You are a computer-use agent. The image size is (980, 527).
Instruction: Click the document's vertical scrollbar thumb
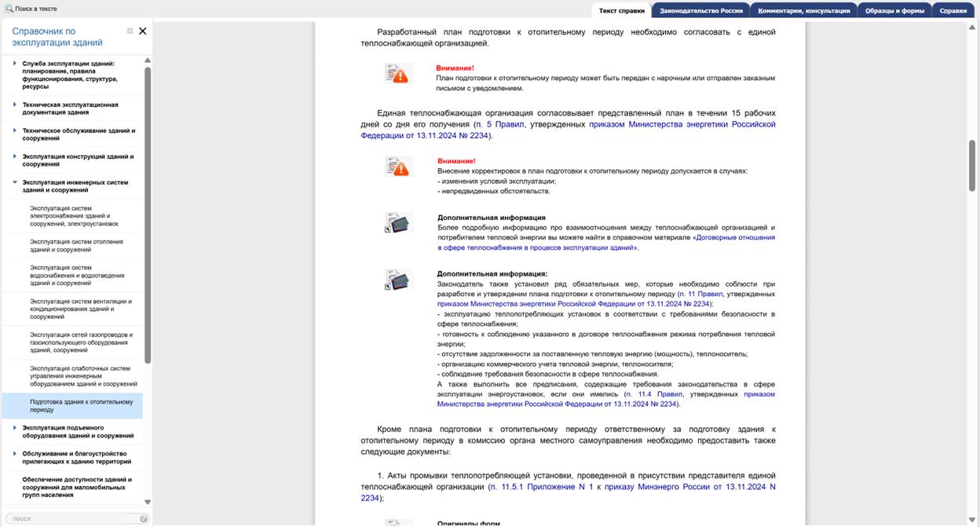pos(972,165)
